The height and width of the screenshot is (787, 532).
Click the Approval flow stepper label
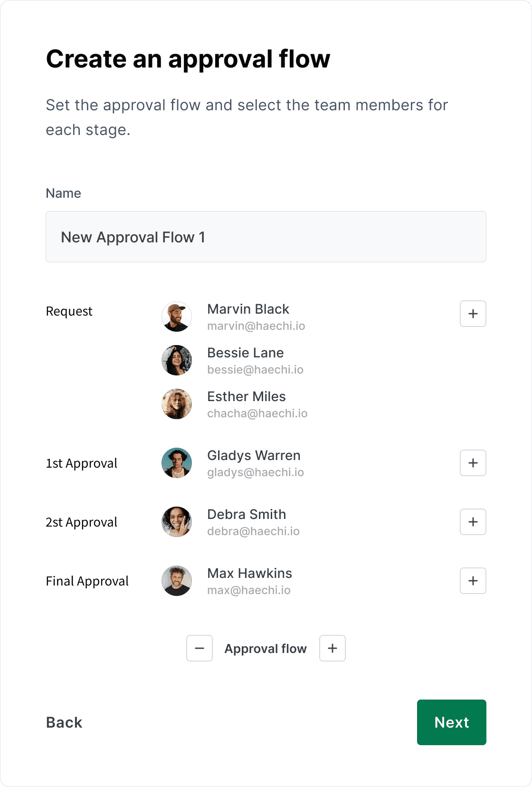click(266, 649)
